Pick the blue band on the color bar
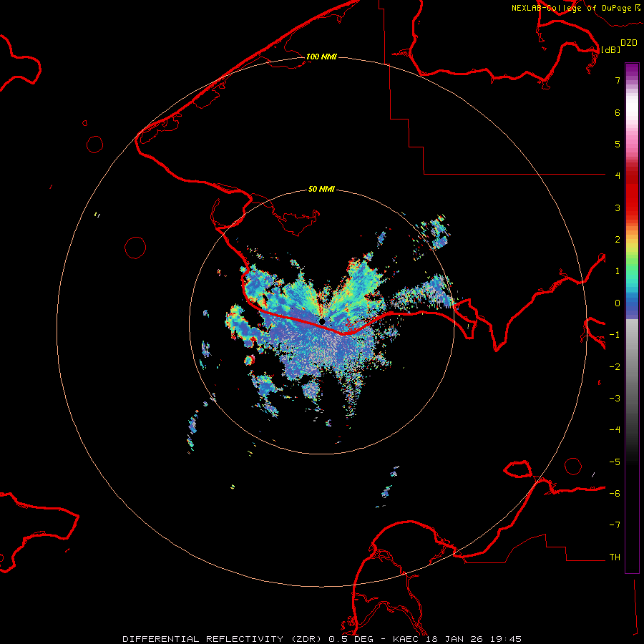 632,304
